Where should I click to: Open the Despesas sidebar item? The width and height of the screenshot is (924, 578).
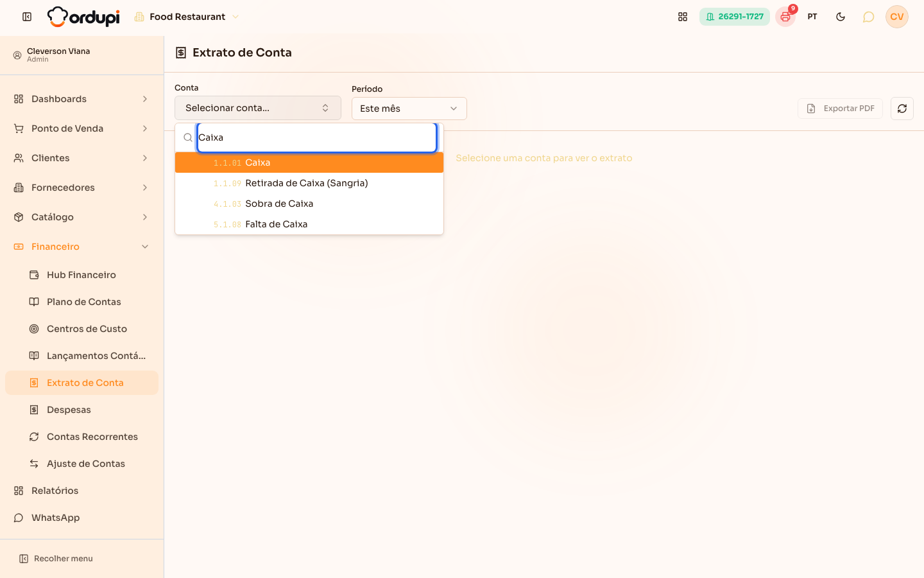81,410
